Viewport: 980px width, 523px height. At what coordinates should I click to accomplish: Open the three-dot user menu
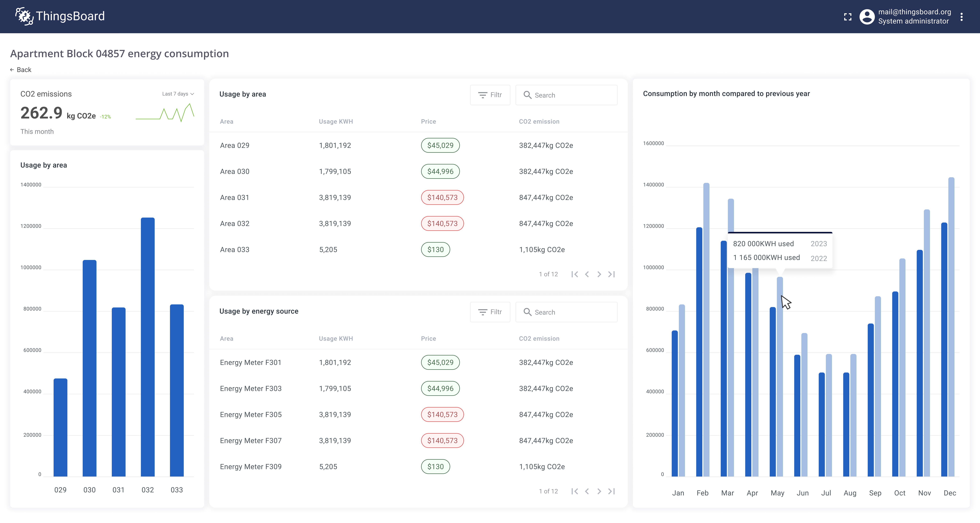pos(961,17)
